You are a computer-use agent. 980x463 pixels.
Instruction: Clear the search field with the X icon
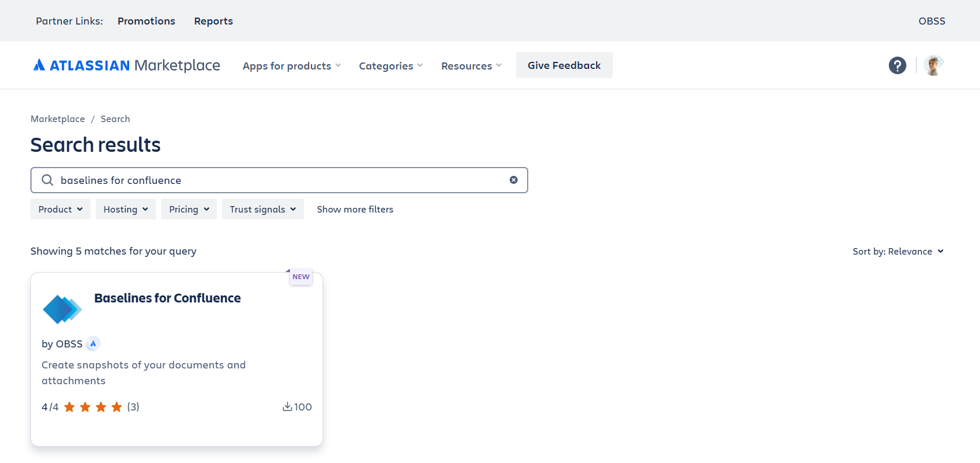513,180
